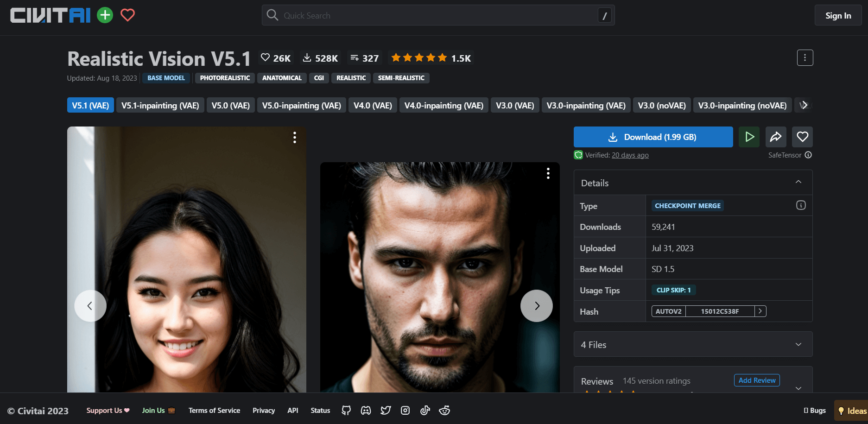
Task: Collapse the Details panel
Action: tap(798, 182)
